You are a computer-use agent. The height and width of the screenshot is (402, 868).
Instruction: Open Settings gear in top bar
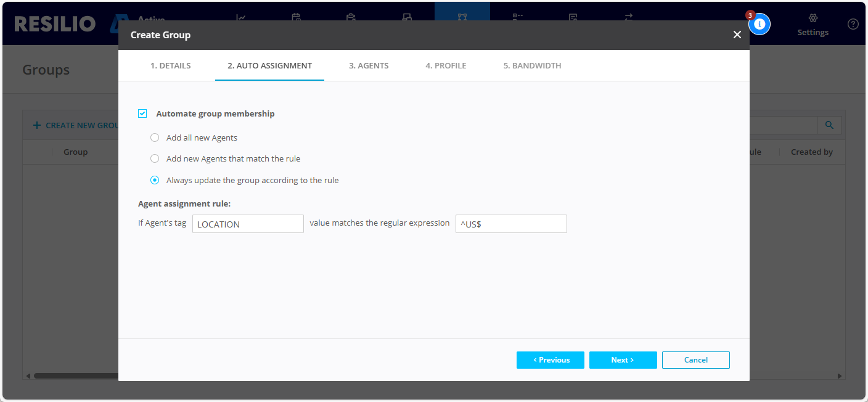(x=813, y=25)
